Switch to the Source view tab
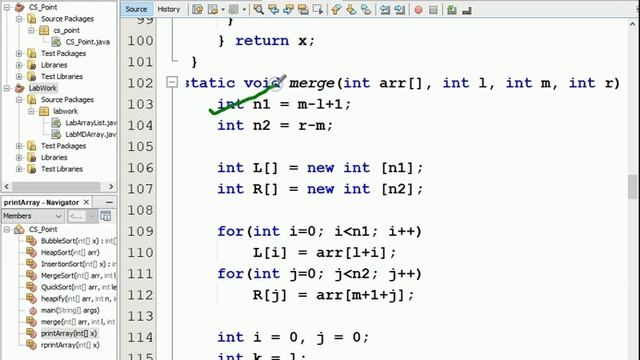 coord(136,9)
